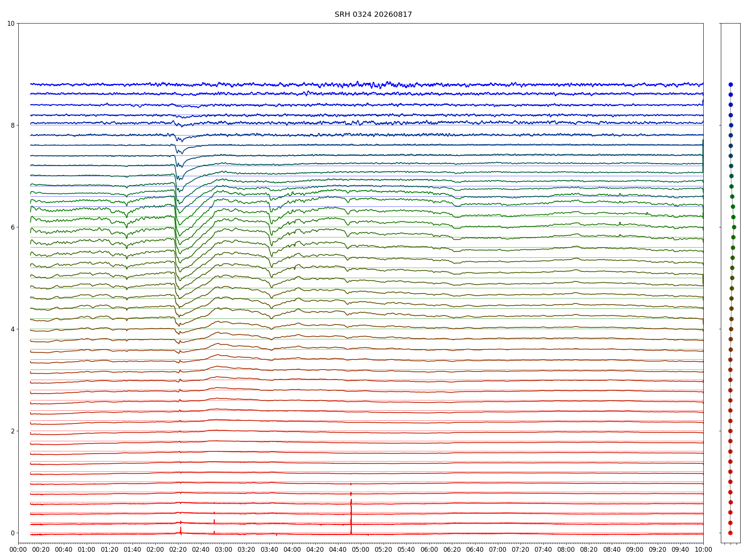Viewport: 747px width, 560px height.
Task: Click the 08:40 time label on x-axis
Action: [x=612, y=550]
